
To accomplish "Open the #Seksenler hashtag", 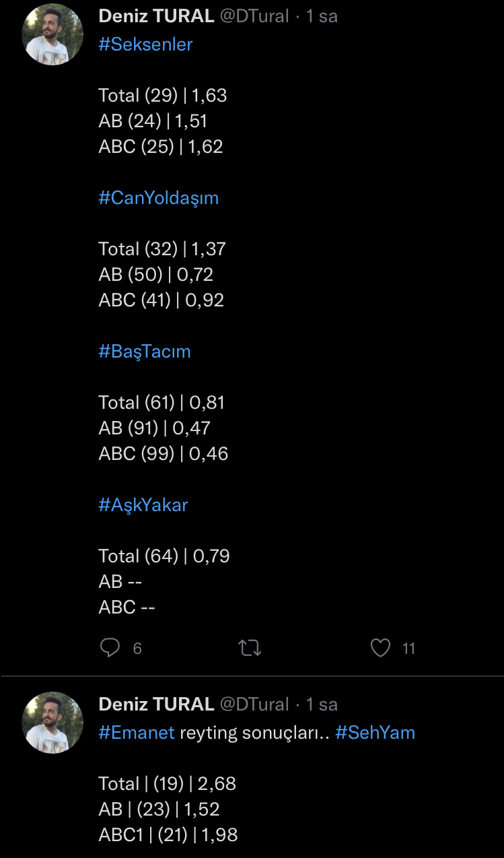I will coord(145,44).
